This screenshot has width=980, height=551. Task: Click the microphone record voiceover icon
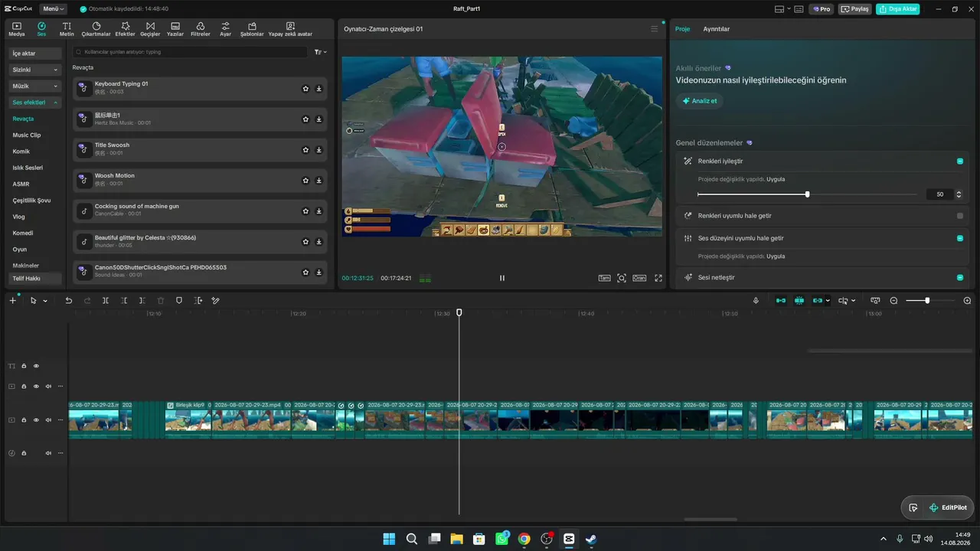[756, 301]
